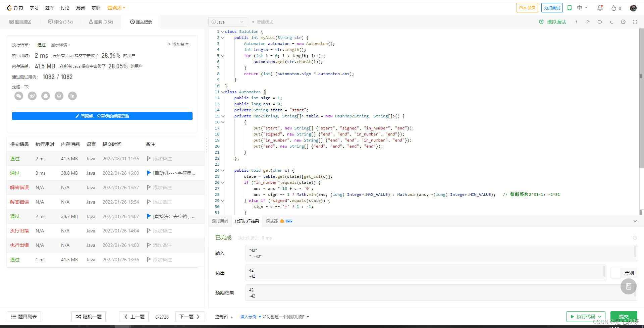Click flag note icon for 2022/08/01 11:36 submission

[x=149, y=159]
